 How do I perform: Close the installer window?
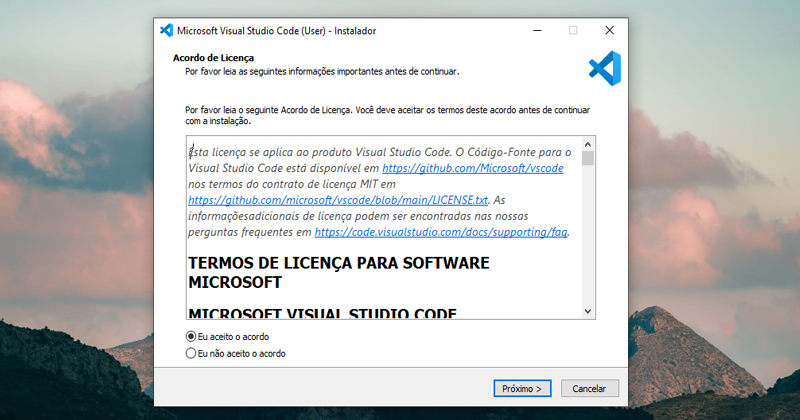[609, 30]
